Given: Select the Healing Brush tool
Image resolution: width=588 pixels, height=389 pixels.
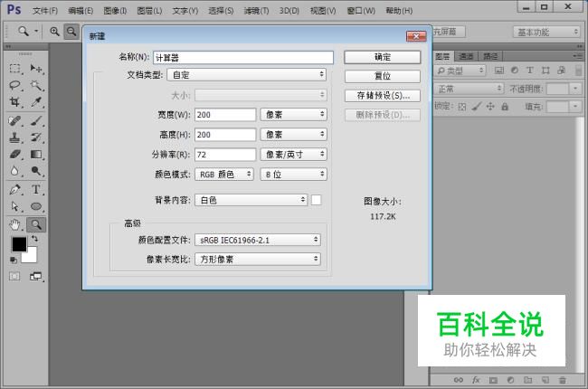Looking at the screenshot, I should click(15, 121).
